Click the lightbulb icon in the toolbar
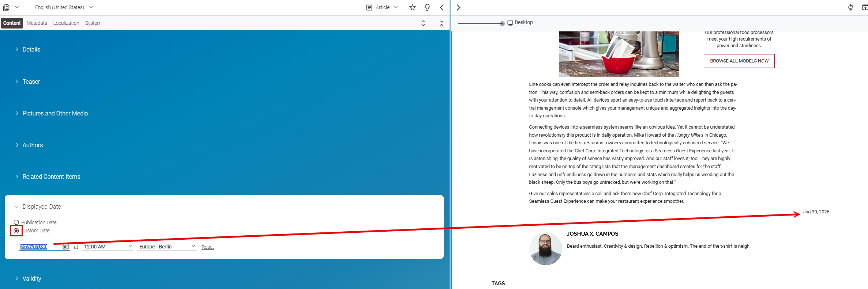 point(427,7)
